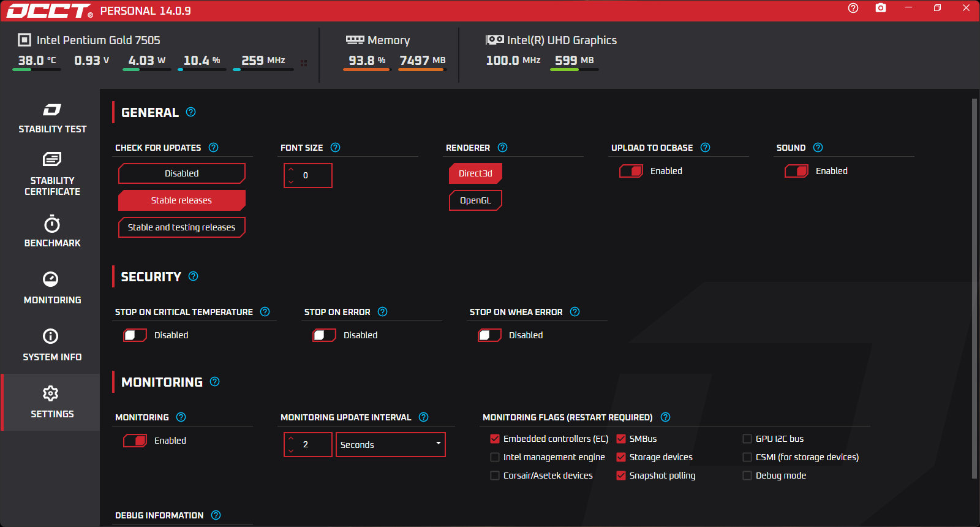This screenshot has height=527, width=980.
Task: Check the Intel management engine checkbox
Action: point(495,457)
